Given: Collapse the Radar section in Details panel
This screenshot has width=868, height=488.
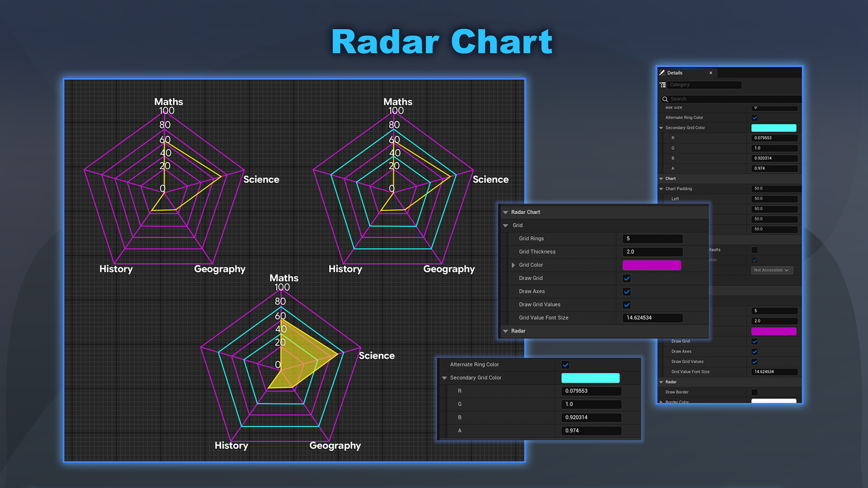Looking at the screenshot, I should [x=661, y=382].
